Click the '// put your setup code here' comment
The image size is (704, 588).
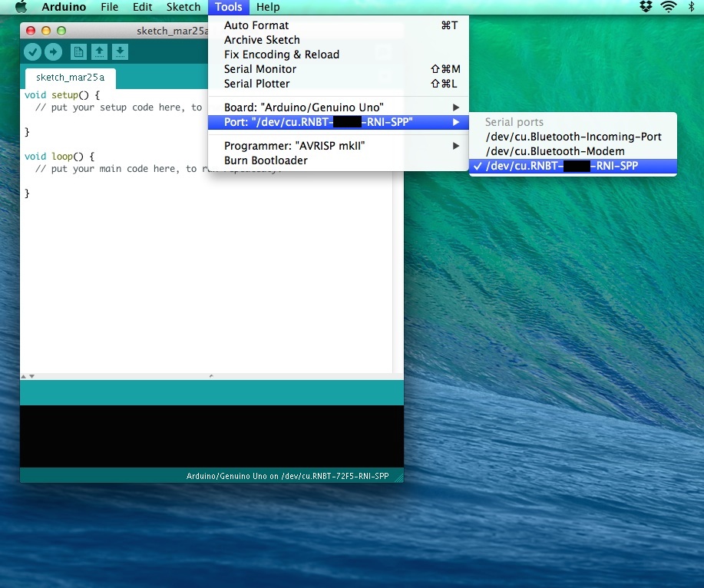[118, 107]
